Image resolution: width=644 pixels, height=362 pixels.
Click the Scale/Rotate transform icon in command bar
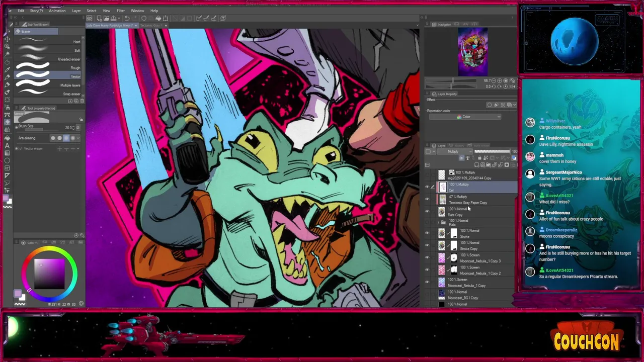[166, 18]
